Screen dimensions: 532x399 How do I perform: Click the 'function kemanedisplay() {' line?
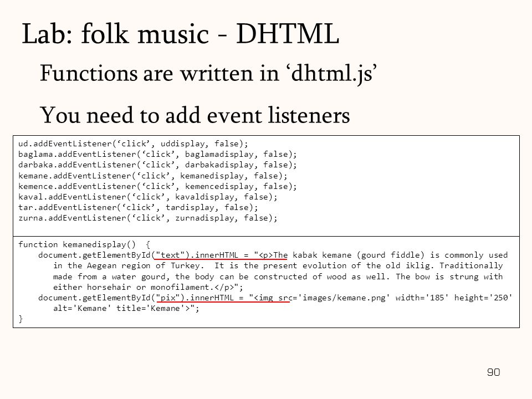(84, 244)
